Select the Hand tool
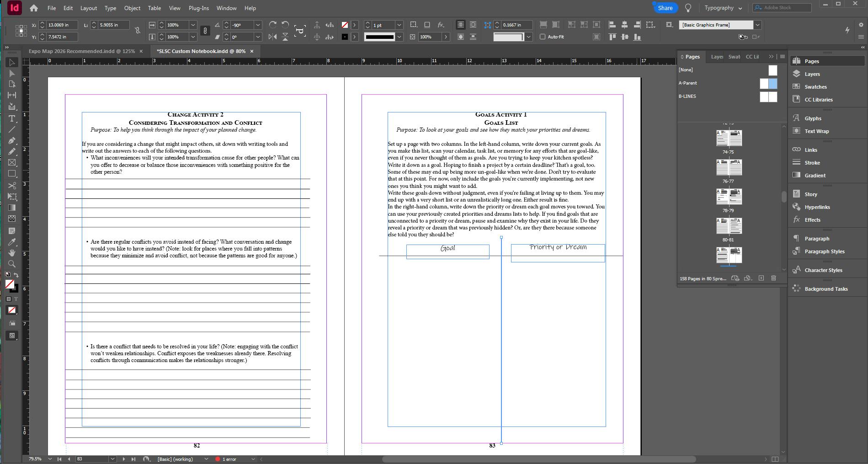 [12, 253]
